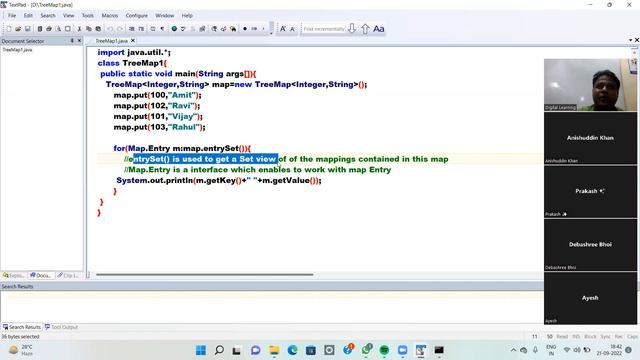This screenshot has height=360, width=640.
Task: Run spelling check toolbar icon
Action: click(x=183, y=29)
